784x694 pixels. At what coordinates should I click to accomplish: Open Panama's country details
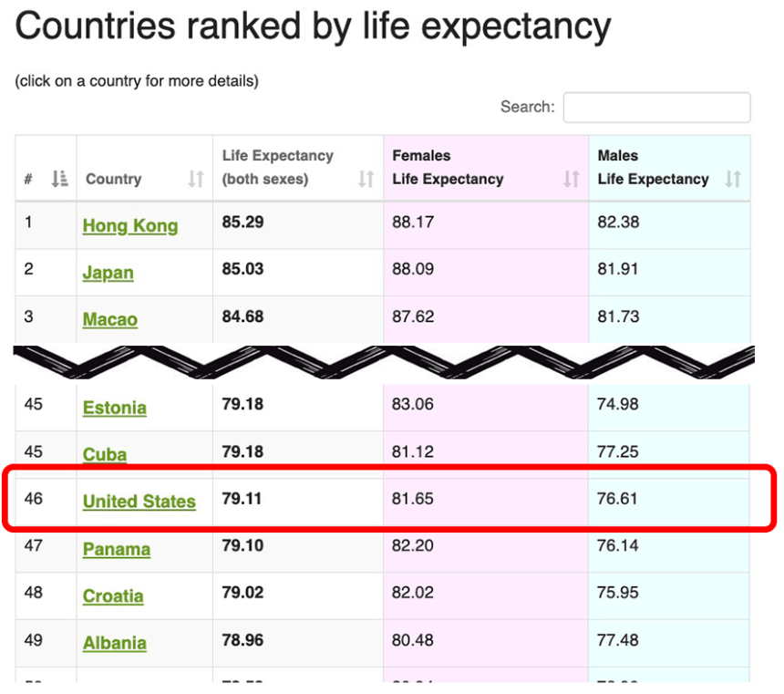point(117,549)
